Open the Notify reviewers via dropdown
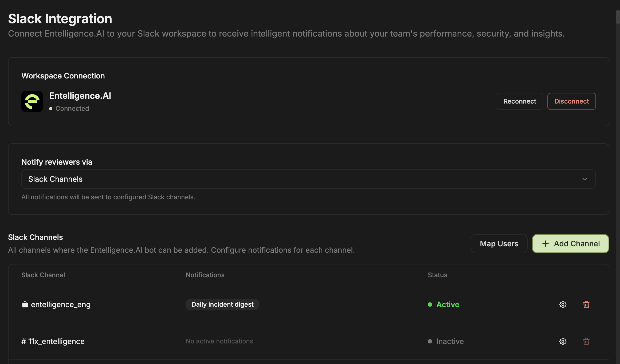The height and width of the screenshot is (364, 620). point(308,179)
